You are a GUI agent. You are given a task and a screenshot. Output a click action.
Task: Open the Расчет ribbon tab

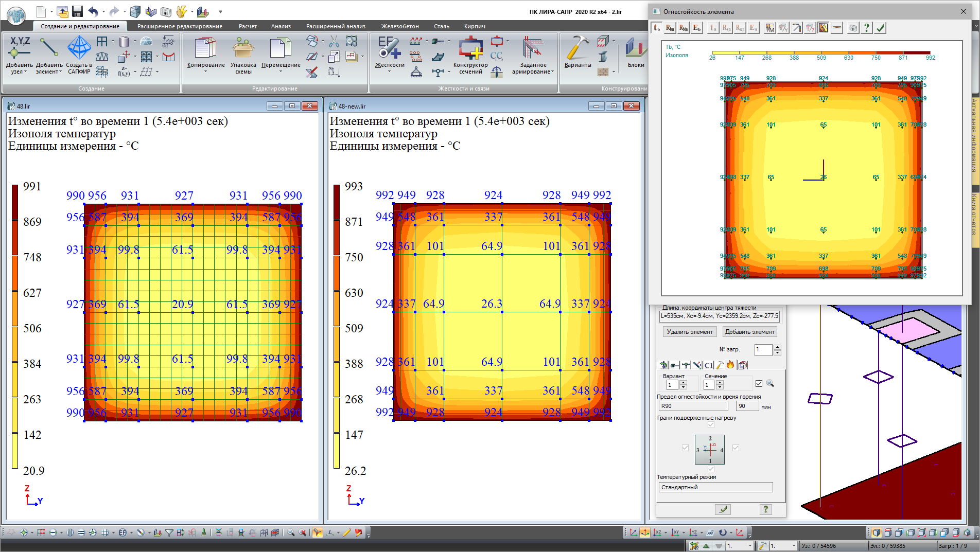click(248, 26)
